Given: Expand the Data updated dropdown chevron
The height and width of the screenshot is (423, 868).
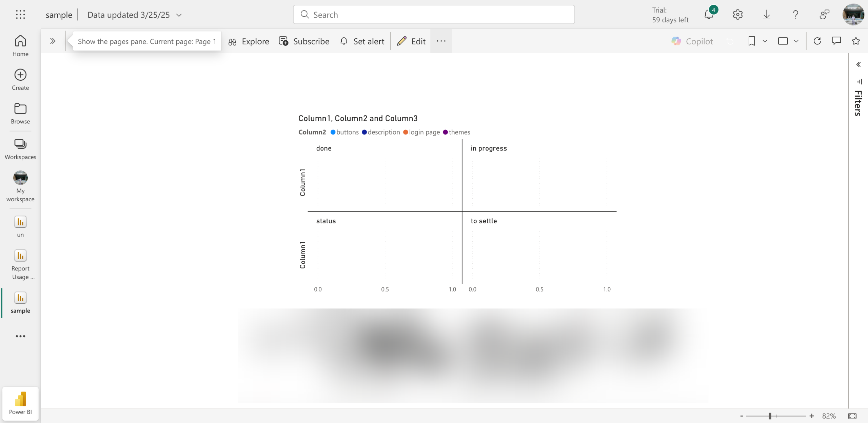Looking at the screenshot, I should click(179, 15).
